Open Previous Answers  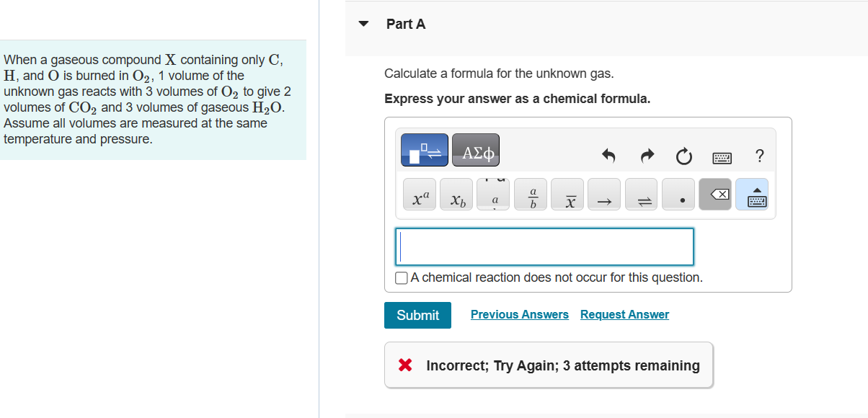tap(519, 314)
